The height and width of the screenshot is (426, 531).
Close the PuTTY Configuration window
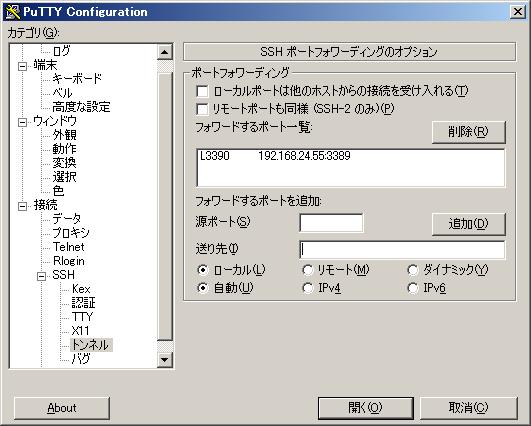518,12
